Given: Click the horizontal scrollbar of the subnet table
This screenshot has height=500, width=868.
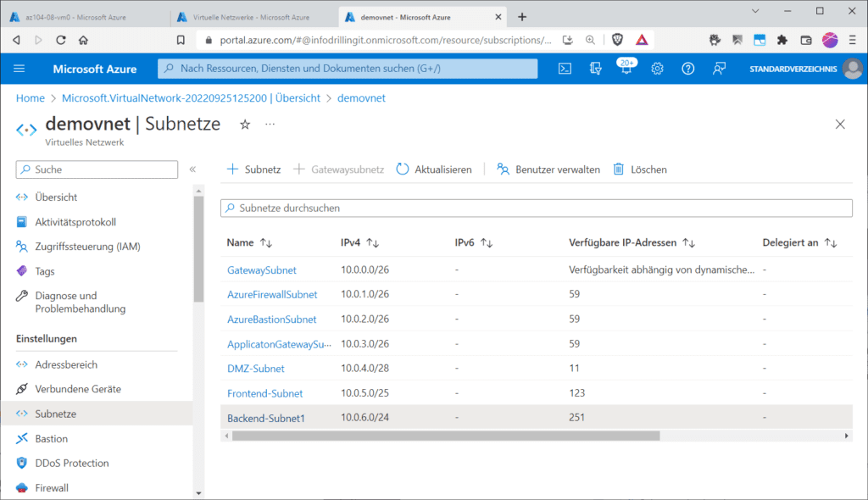Looking at the screenshot, I should tap(446, 436).
